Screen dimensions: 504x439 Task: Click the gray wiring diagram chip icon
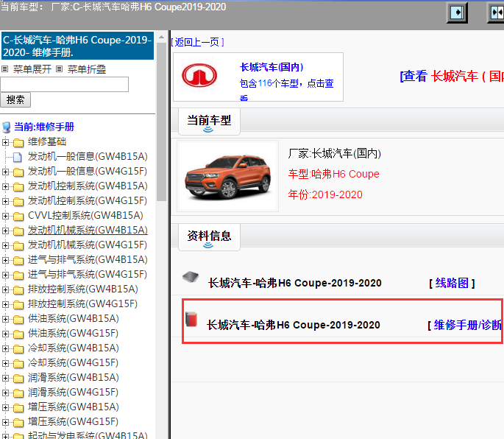(x=190, y=277)
